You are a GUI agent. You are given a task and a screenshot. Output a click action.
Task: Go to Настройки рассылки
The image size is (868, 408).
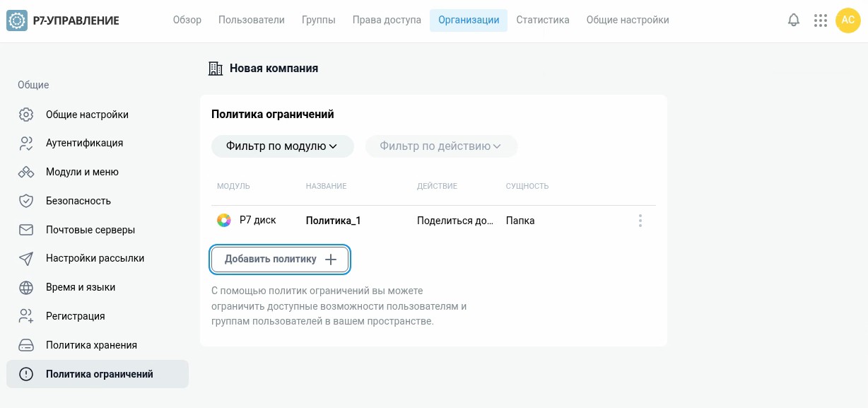coord(98,259)
